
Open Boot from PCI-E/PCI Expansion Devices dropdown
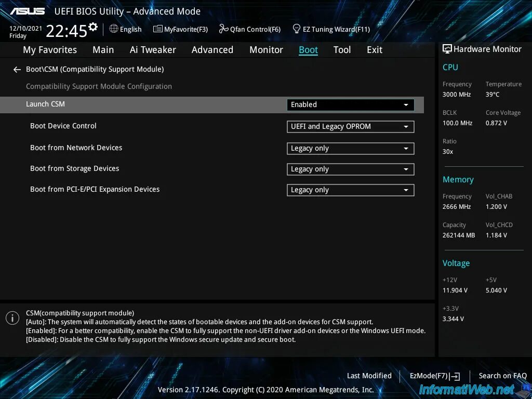[351, 190]
